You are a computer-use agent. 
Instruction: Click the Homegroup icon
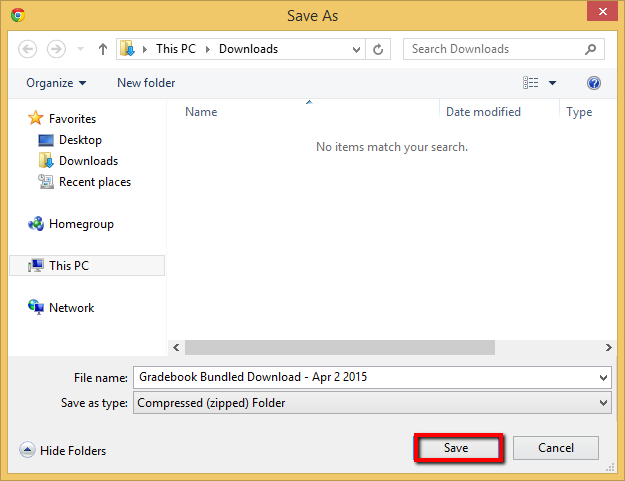(36, 224)
